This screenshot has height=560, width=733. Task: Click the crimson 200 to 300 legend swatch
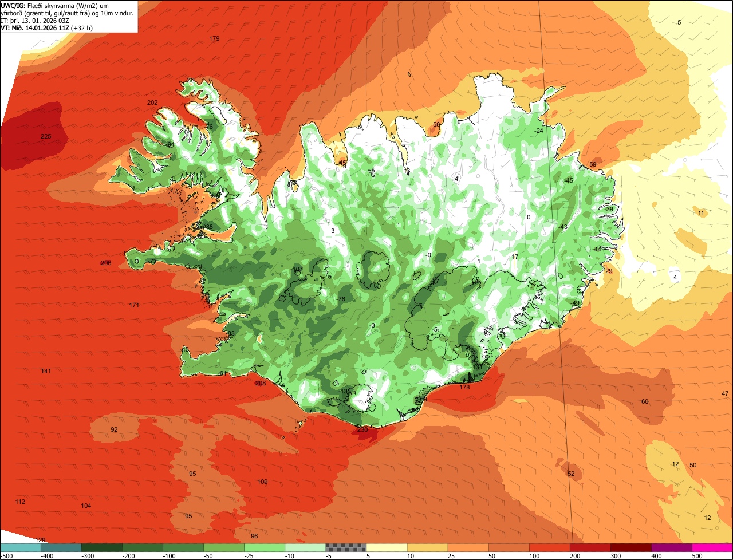[x=590, y=547]
